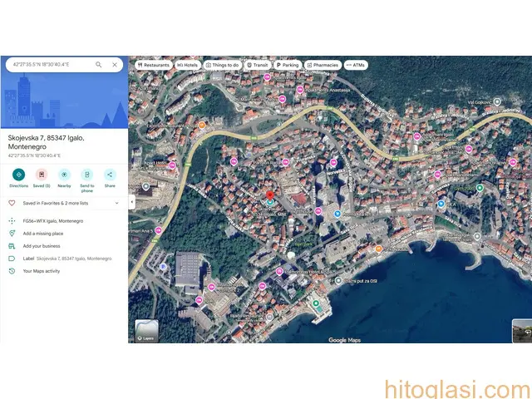Select the Pharmacies filter chip
The height and width of the screenshot is (399, 532).
tap(323, 65)
